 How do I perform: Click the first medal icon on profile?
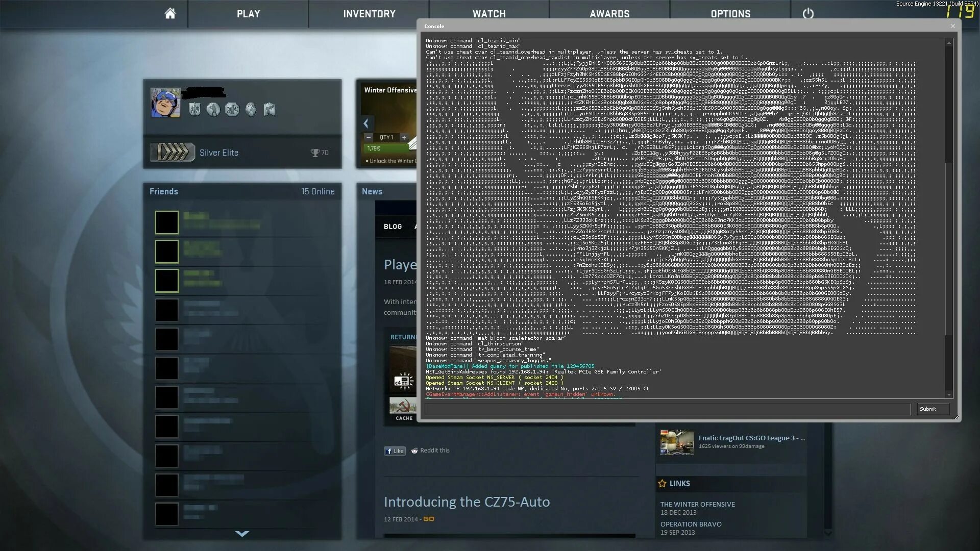(x=194, y=108)
